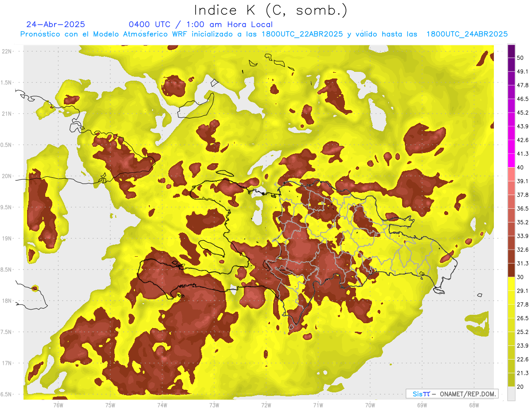Click the '72W' longitude label
The width and height of the screenshot is (532, 411).
click(x=266, y=405)
